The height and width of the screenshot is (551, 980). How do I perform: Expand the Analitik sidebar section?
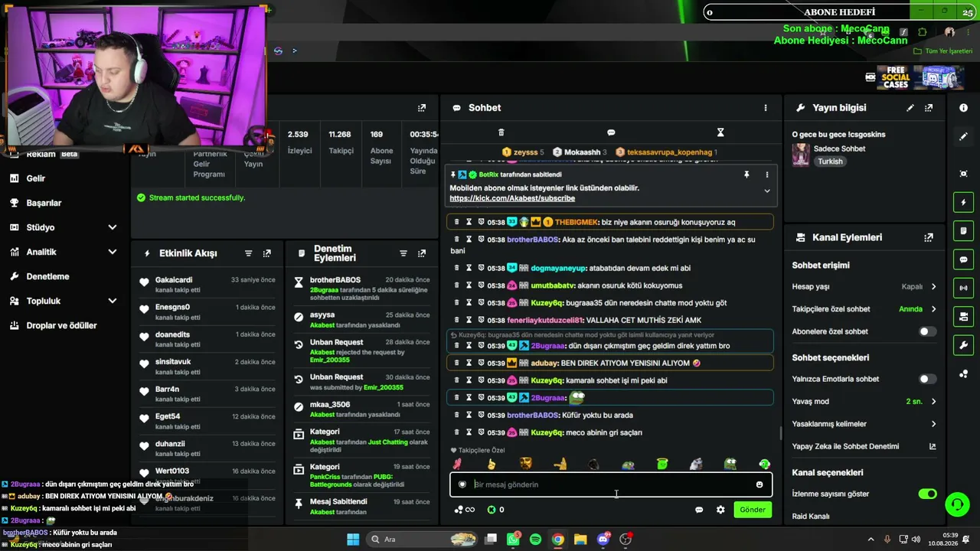coord(113,252)
